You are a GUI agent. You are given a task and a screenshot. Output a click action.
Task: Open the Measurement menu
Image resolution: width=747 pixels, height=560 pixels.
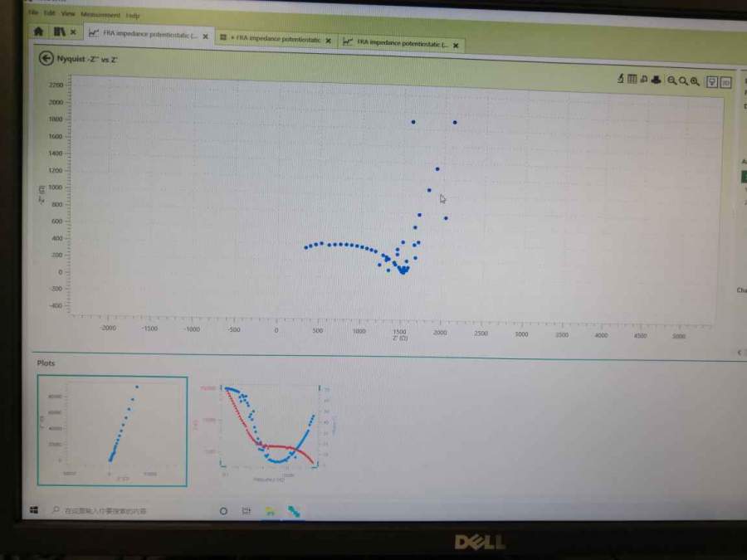pos(100,14)
